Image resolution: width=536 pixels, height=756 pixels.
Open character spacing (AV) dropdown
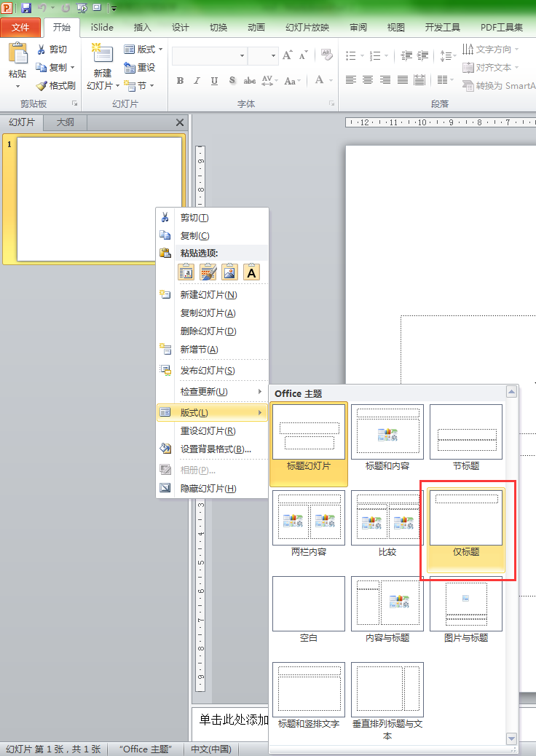point(269,81)
